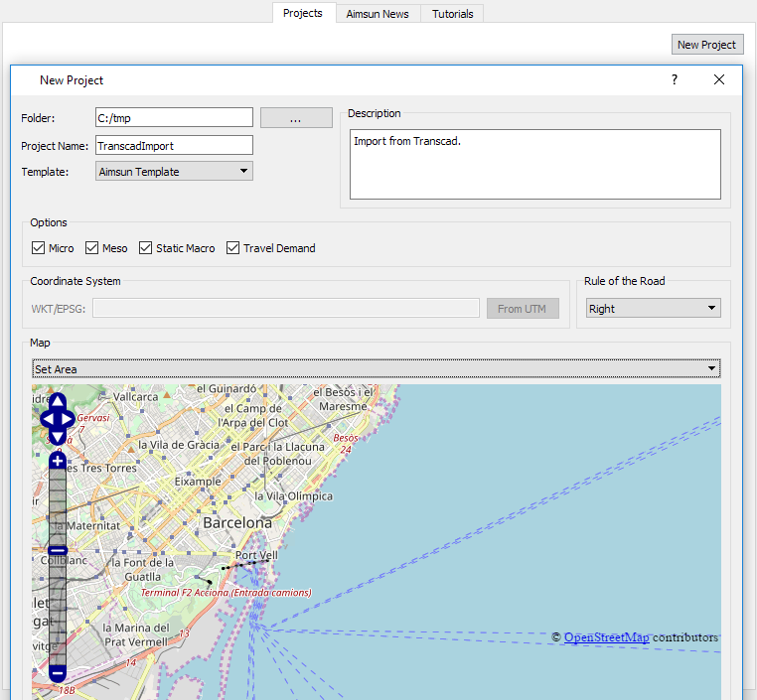Expand the Rule of the Road dropdown

click(653, 309)
